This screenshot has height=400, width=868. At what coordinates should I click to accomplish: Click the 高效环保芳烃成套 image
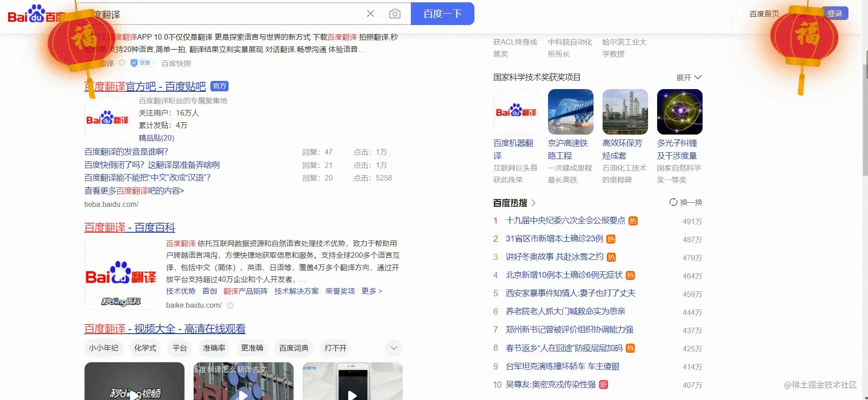(x=625, y=112)
